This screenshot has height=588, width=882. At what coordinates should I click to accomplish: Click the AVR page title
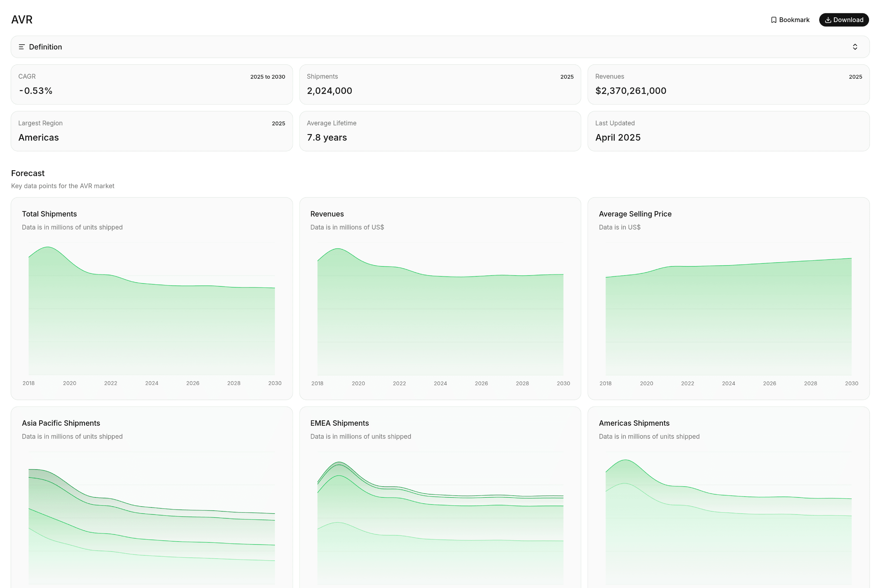(21, 19)
